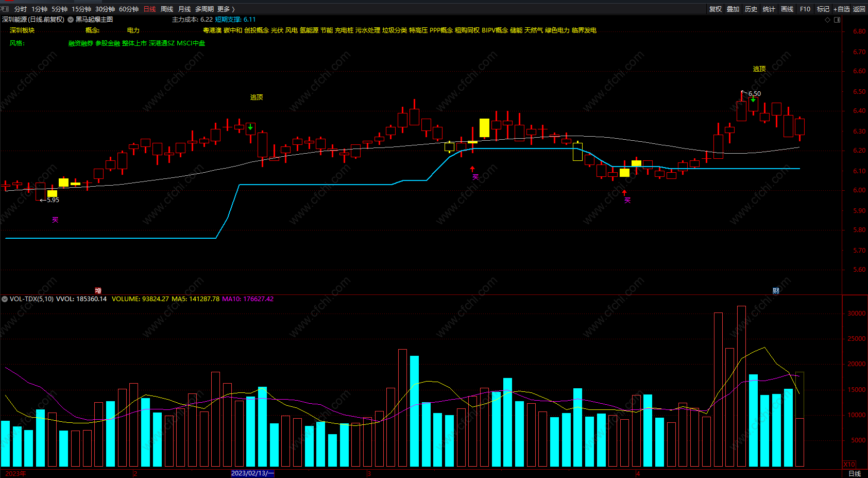Open the 历史 history button
Image resolution: width=868 pixels, height=478 pixels.
[751, 9]
